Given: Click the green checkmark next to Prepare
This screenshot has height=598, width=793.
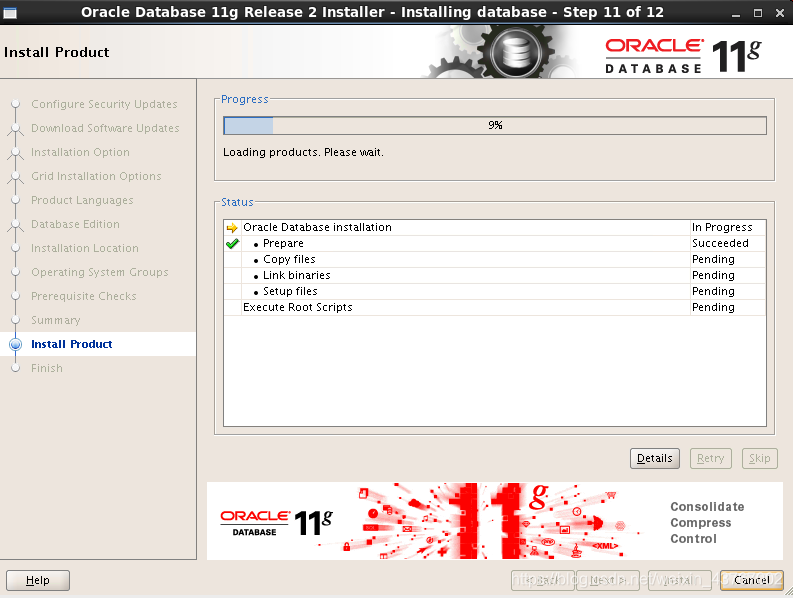Looking at the screenshot, I should [232, 244].
